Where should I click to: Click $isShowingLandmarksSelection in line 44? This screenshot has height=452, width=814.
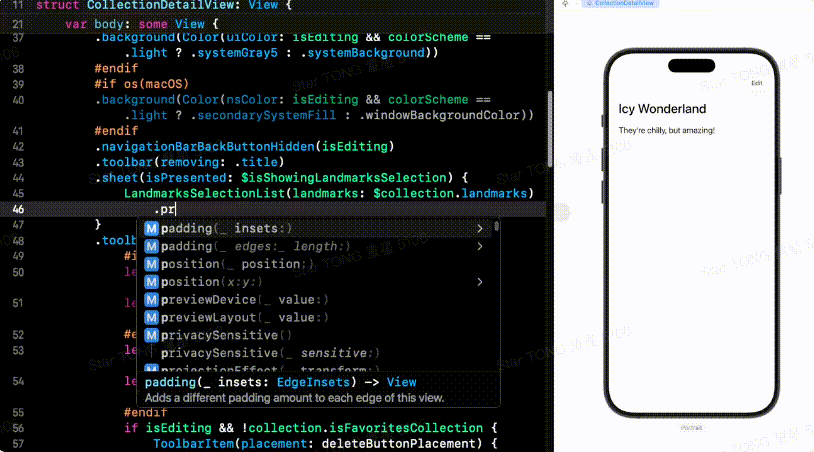344,178
